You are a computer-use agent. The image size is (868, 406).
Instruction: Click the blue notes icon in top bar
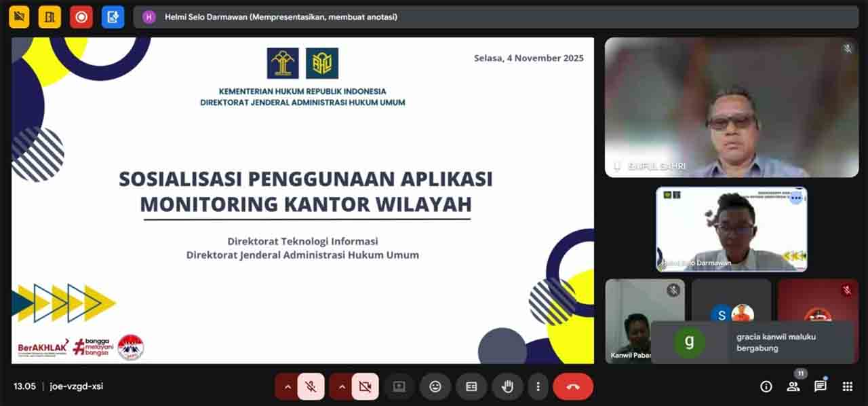point(113,17)
